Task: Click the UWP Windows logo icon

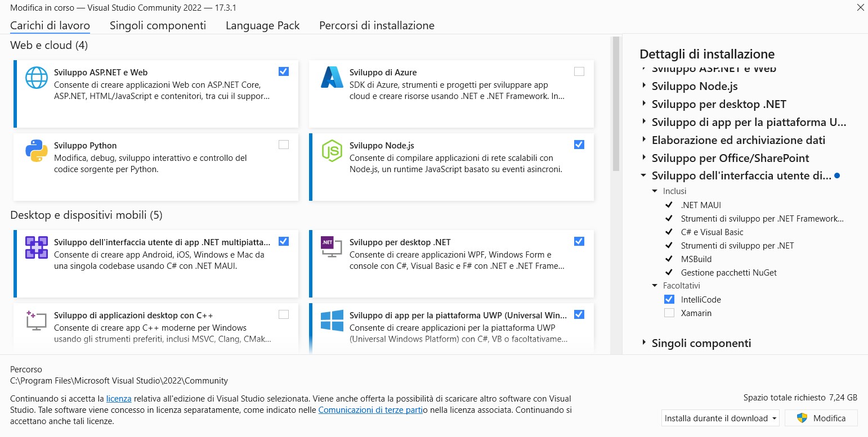Action: pyautogui.click(x=332, y=321)
